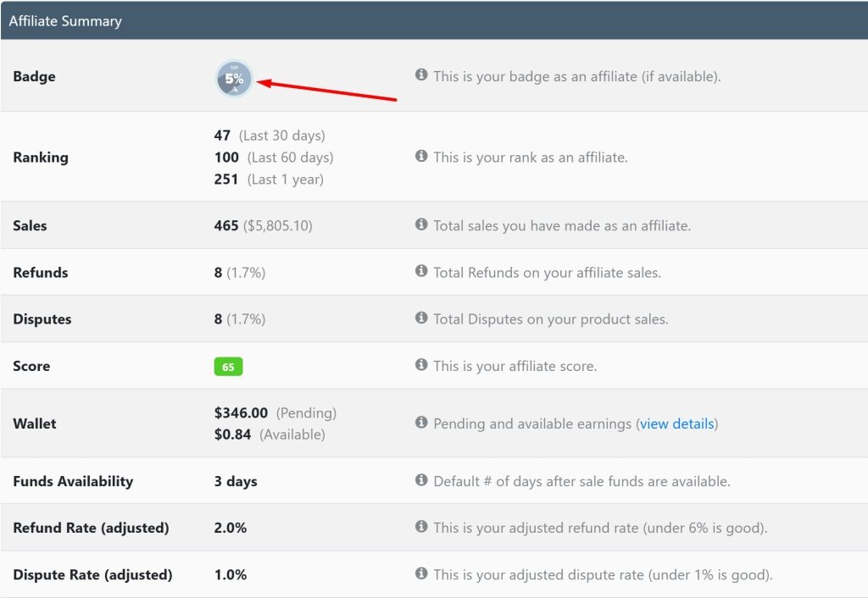Click the Top 5% affiliate badge
The image size is (868, 598).
click(234, 79)
